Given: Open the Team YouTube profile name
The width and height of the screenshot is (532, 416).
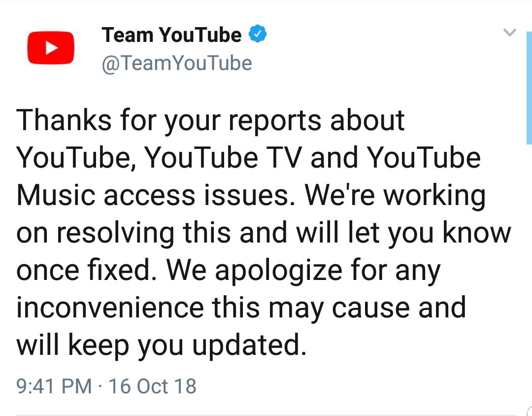Looking at the screenshot, I should coord(171,35).
